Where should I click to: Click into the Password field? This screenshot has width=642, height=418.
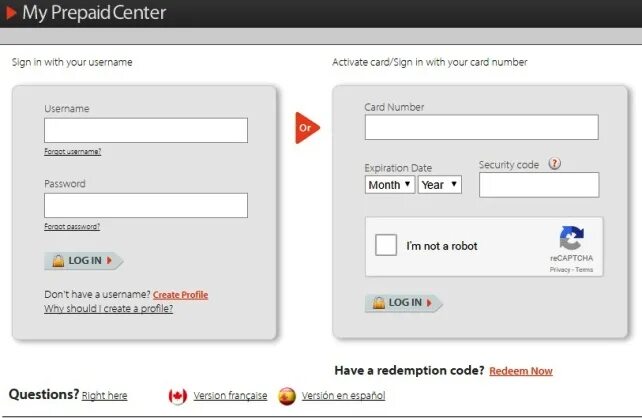[146, 206]
